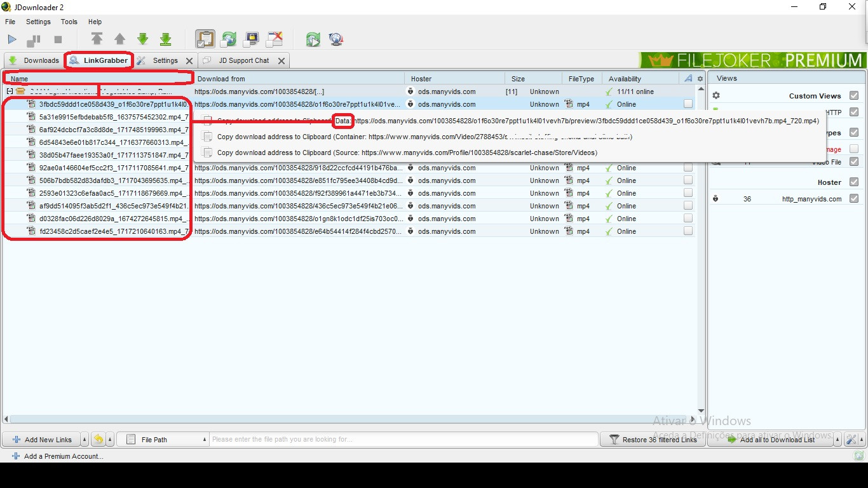
Task: Sort by the Size column header
Action: coord(534,79)
